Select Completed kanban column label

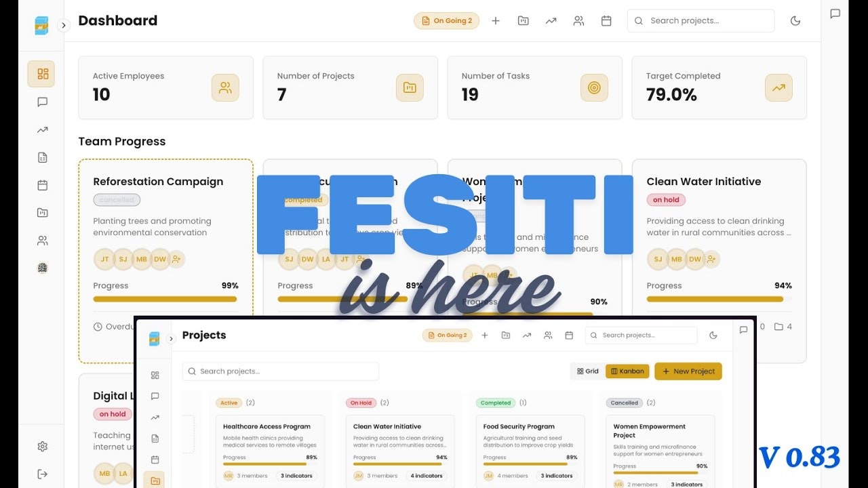[496, 403]
